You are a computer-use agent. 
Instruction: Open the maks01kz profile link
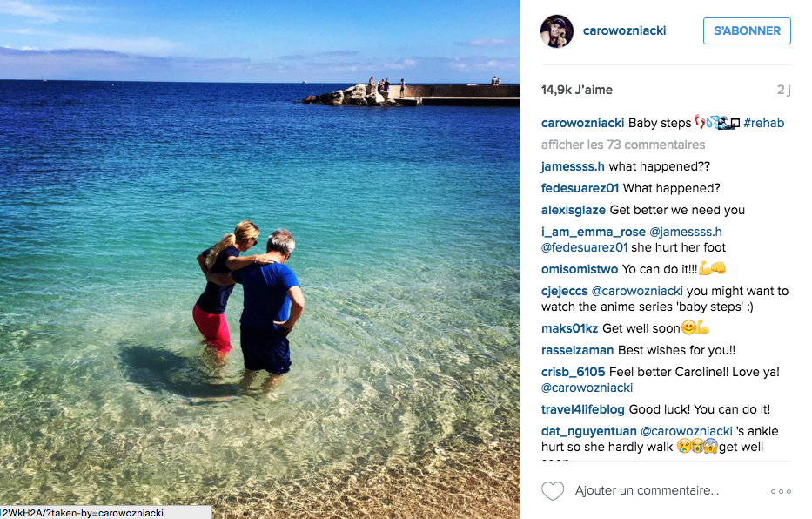pyautogui.click(x=570, y=328)
